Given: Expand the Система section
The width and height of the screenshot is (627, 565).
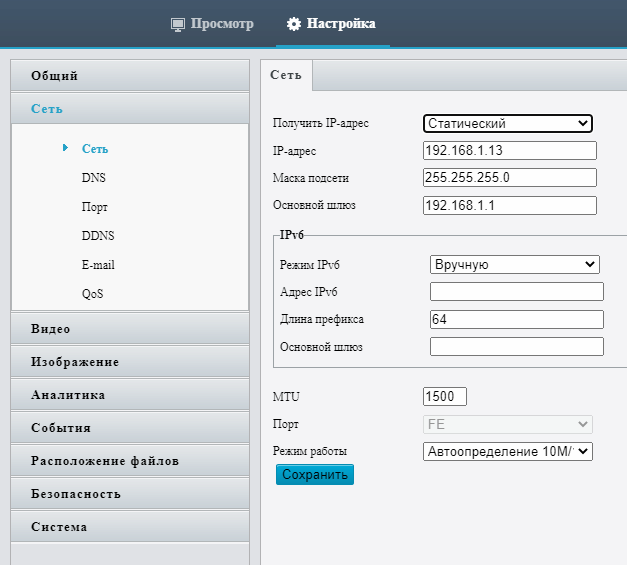Looking at the screenshot, I should [x=130, y=527].
